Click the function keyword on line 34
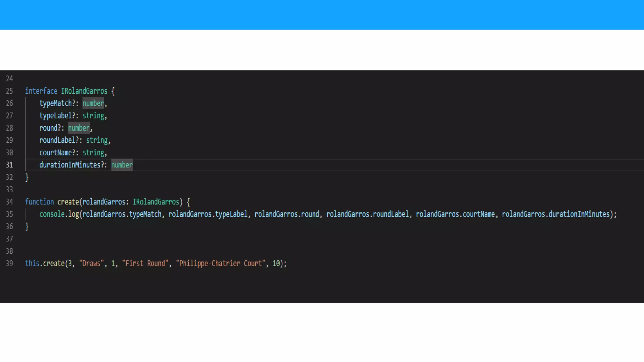Image resolution: width=644 pixels, height=362 pixels. 39,202
